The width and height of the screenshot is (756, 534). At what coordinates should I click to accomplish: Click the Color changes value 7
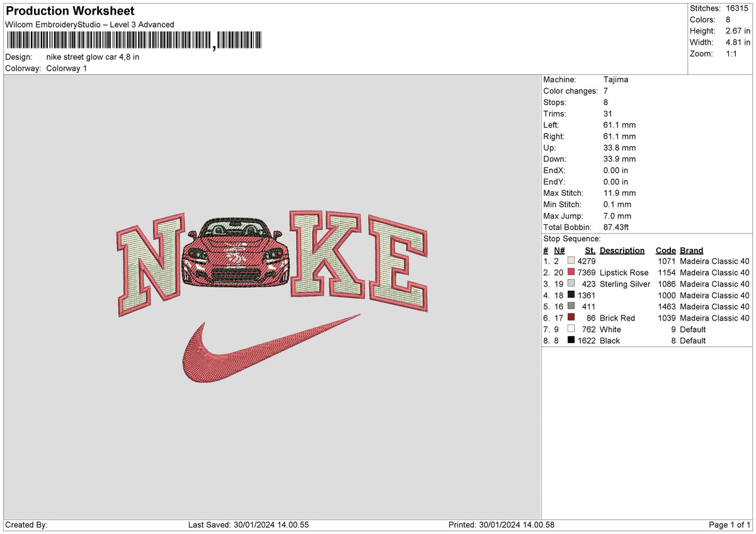[x=605, y=91]
